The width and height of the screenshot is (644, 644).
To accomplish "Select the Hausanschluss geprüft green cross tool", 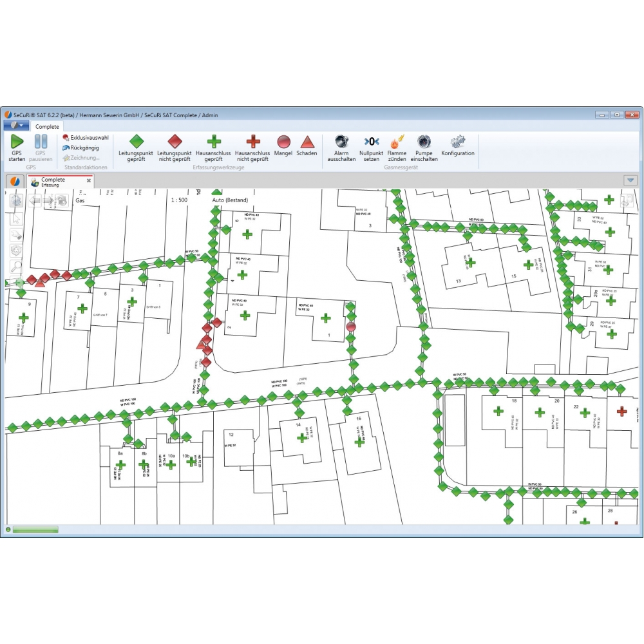I will click(214, 148).
